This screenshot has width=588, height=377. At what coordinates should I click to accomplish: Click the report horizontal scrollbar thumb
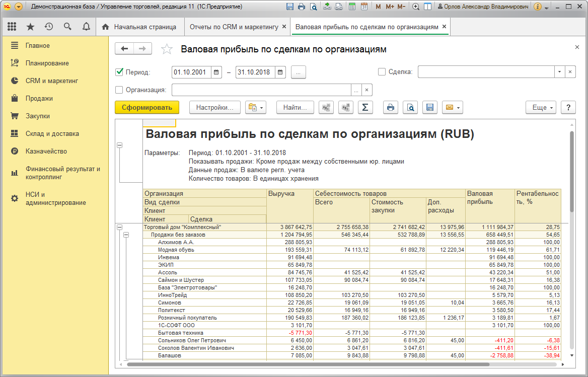pyautogui.click(x=308, y=364)
